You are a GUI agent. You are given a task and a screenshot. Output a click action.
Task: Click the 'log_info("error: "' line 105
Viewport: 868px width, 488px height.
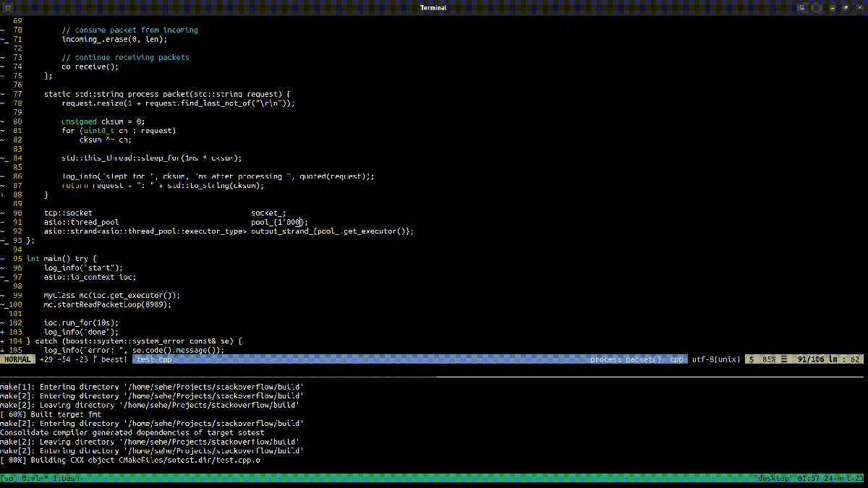coord(134,350)
